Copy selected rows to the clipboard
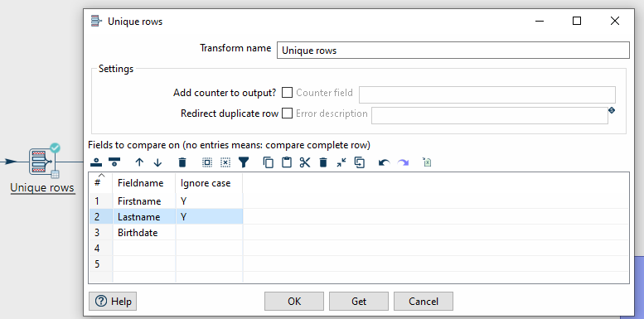Screen dimensions: 644x319 (269, 162)
